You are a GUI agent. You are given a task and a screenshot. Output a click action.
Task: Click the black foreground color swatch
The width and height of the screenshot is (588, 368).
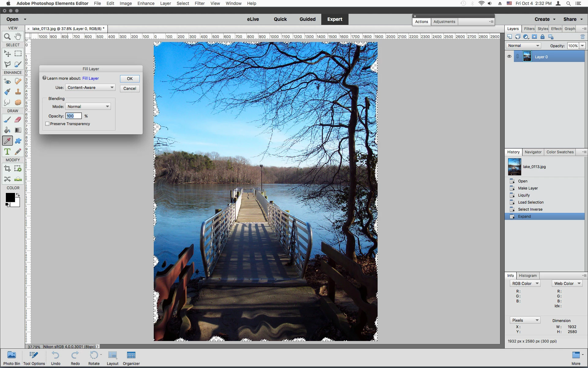[10, 197]
